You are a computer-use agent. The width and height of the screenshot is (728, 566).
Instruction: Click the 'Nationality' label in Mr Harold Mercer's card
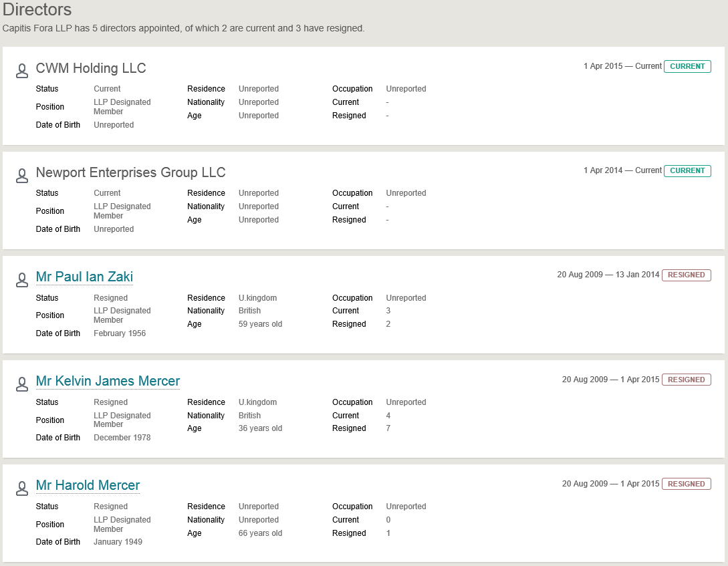point(206,520)
